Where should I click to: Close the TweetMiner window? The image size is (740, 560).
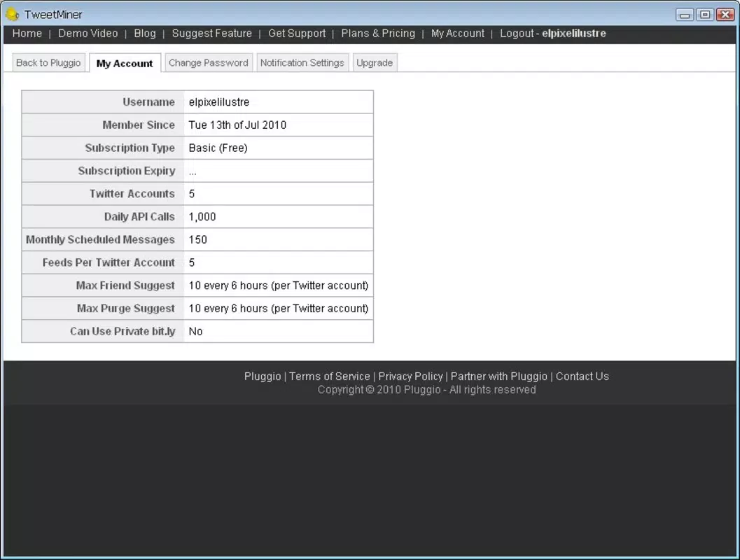point(725,15)
